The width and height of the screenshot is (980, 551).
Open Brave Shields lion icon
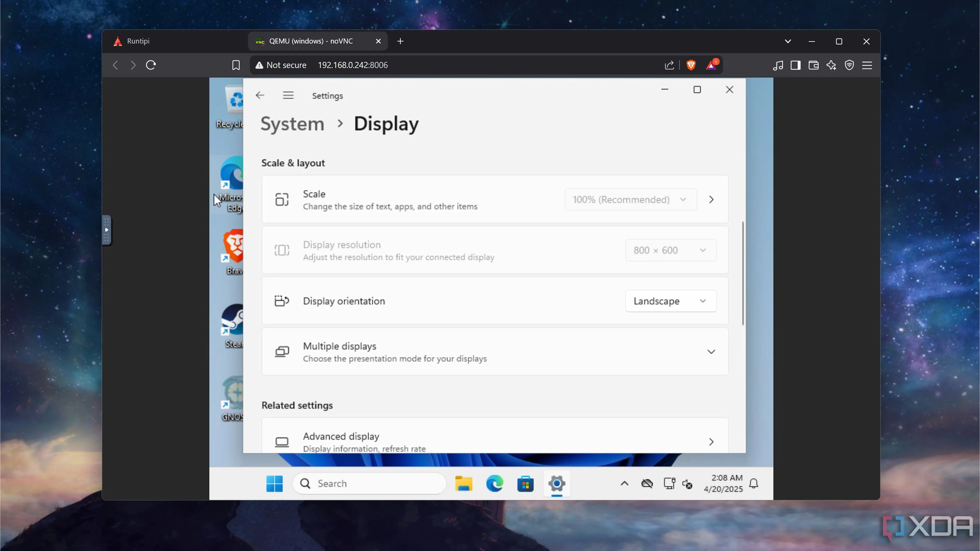pos(691,65)
